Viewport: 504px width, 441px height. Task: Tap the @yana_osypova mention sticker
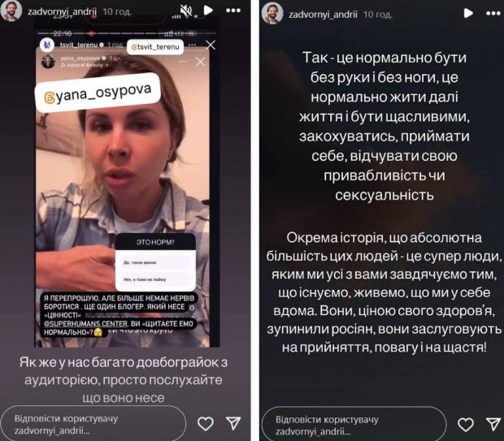pos(98,93)
